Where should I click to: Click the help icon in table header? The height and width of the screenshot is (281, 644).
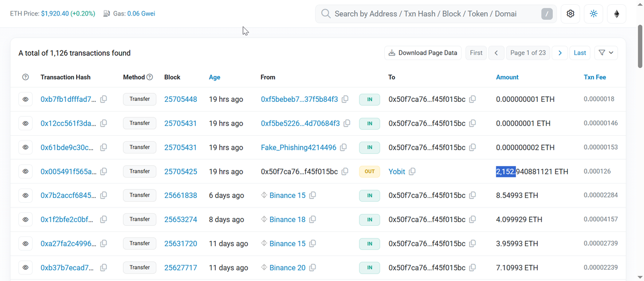[25, 77]
